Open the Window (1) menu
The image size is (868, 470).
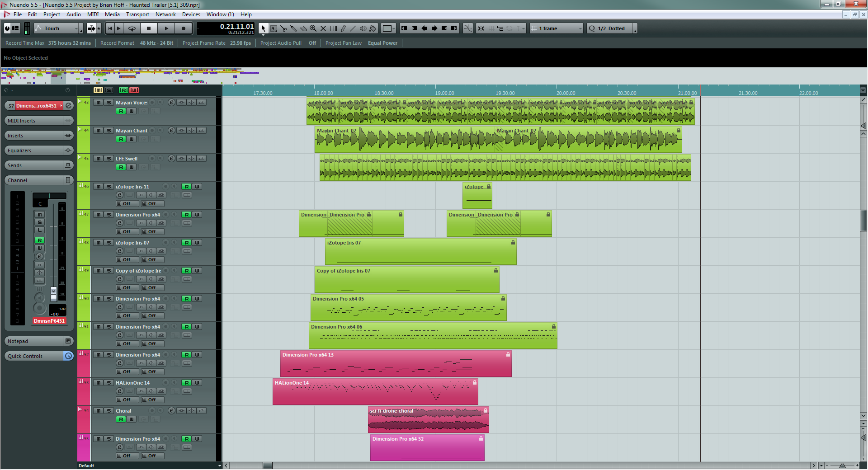point(220,14)
